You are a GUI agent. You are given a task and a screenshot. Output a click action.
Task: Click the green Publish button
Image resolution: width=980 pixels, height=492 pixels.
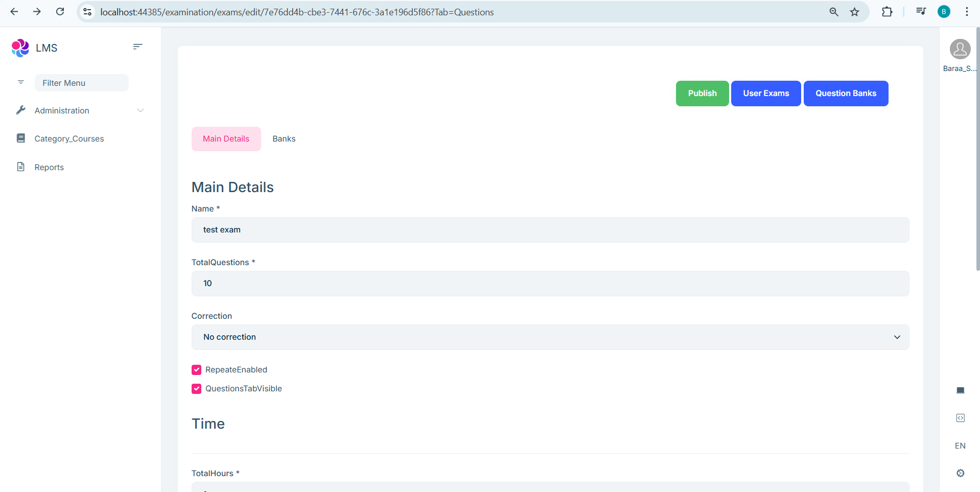coord(702,93)
